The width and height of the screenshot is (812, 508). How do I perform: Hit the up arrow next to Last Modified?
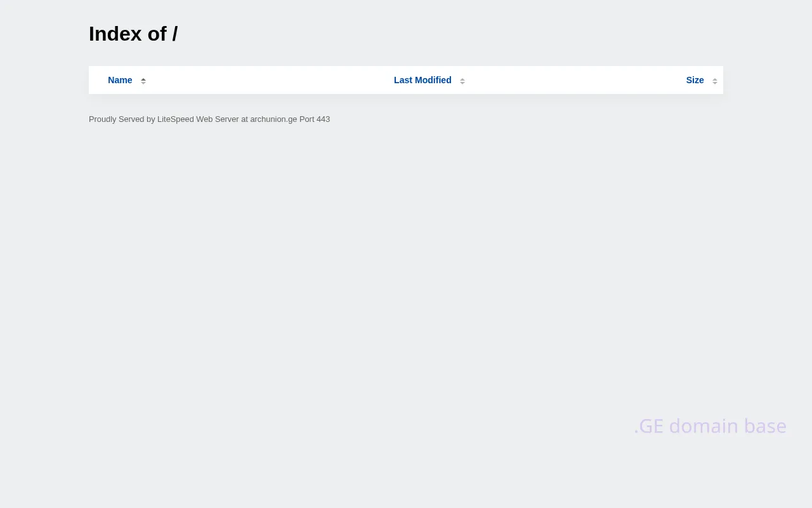[x=462, y=79]
